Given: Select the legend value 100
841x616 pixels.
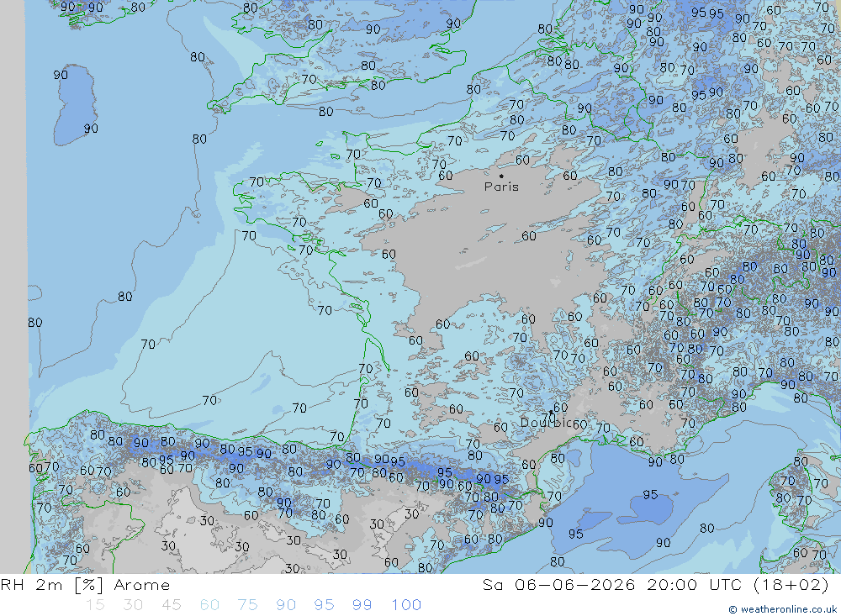Looking at the screenshot, I should point(406,605).
